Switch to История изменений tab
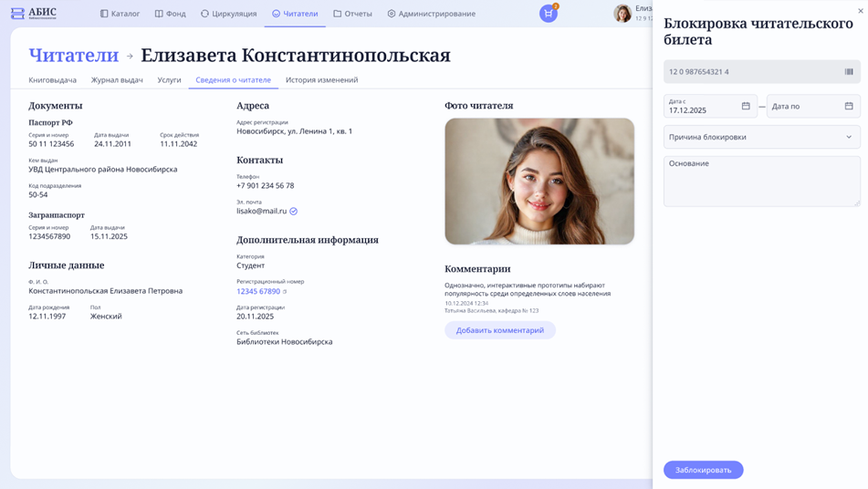Viewport: 868px width, 489px height. (321, 79)
